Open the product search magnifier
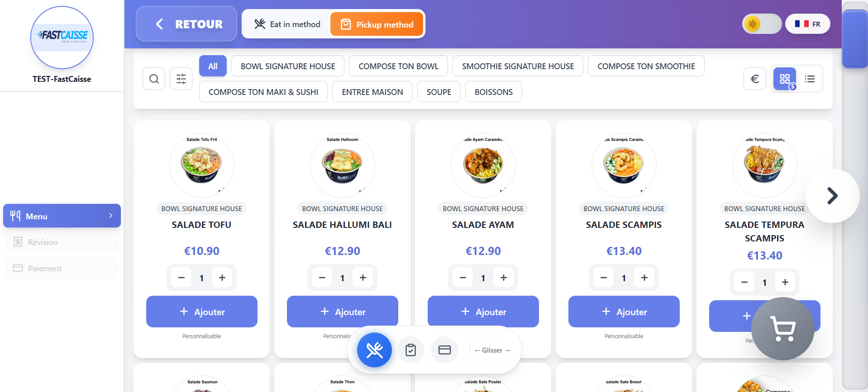The height and width of the screenshot is (392, 868). point(153,79)
